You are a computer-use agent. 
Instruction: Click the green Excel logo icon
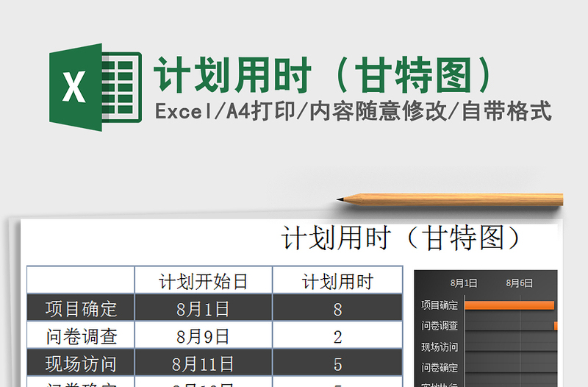pyautogui.click(x=96, y=87)
